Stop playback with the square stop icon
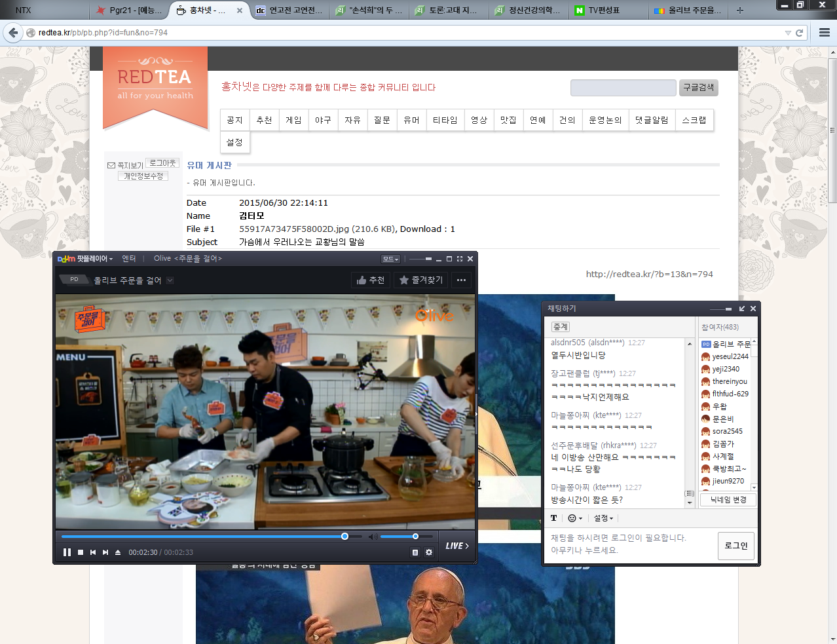The width and height of the screenshot is (837, 644). tap(81, 552)
